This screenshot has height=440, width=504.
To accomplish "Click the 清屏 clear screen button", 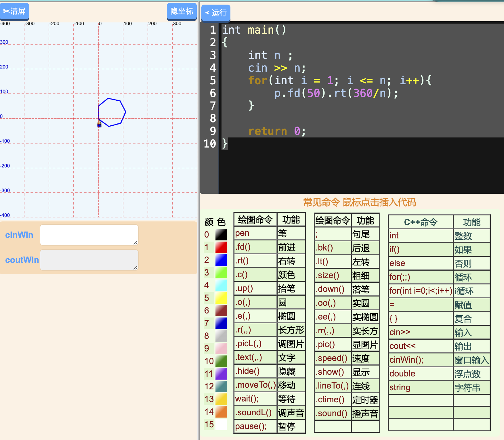I will click(14, 12).
